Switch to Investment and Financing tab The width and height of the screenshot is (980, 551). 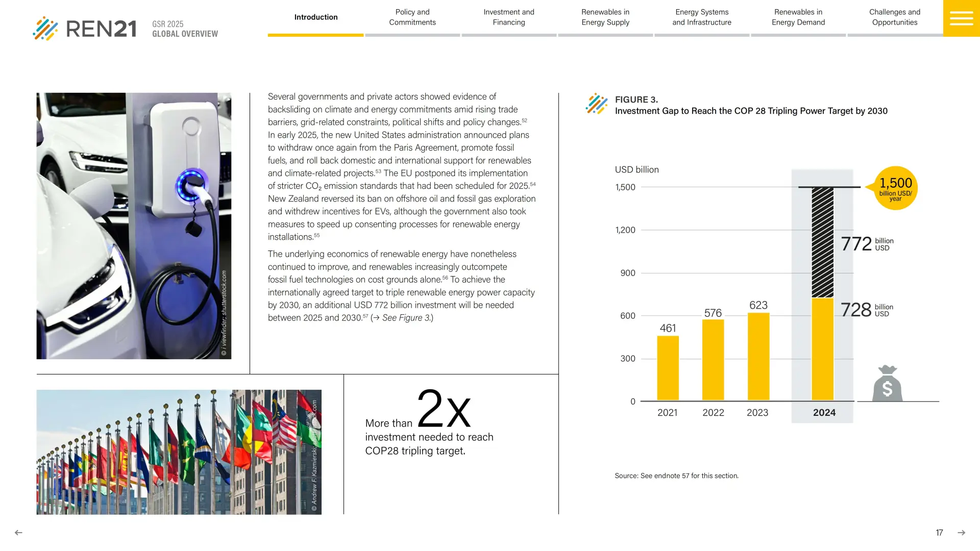pyautogui.click(x=508, y=17)
